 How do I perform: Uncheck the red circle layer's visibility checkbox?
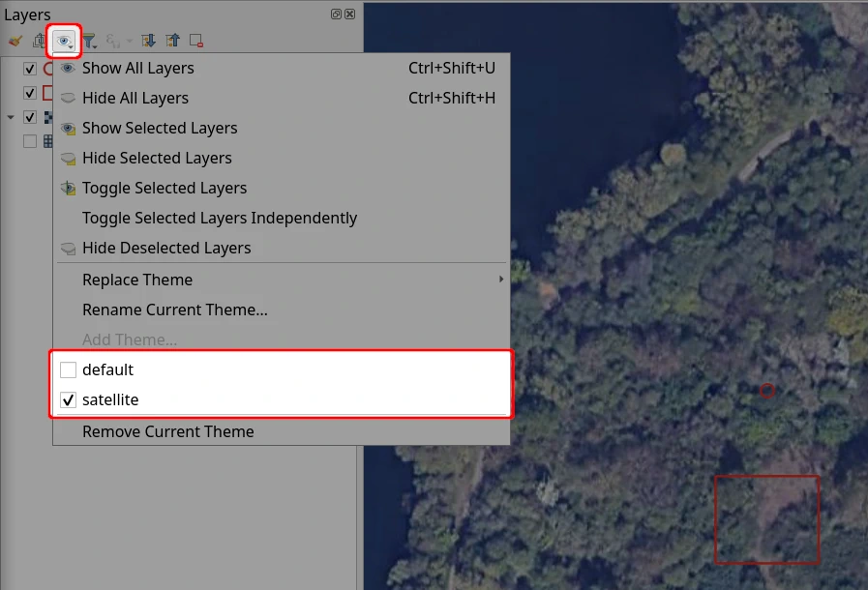tap(30, 68)
